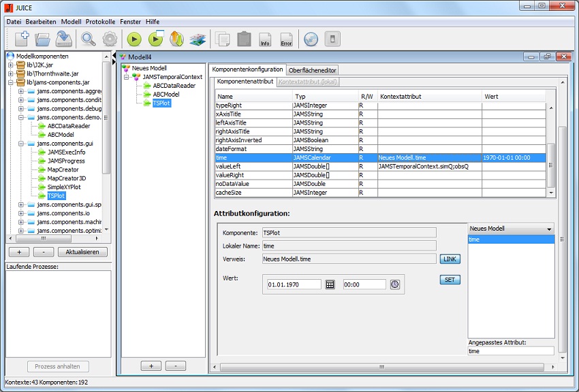
Task: Open the Info log toolbar icon
Action: pos(265,39)
